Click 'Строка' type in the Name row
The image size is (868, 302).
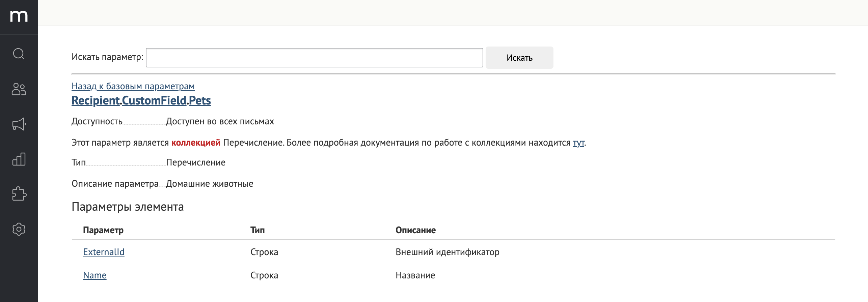click(264, 275)
